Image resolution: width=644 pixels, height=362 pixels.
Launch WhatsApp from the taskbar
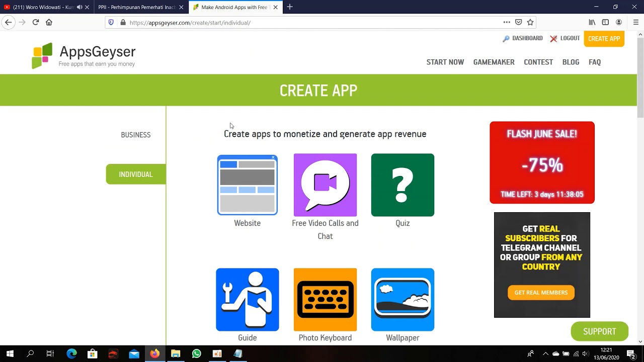[x=196, y=354]
